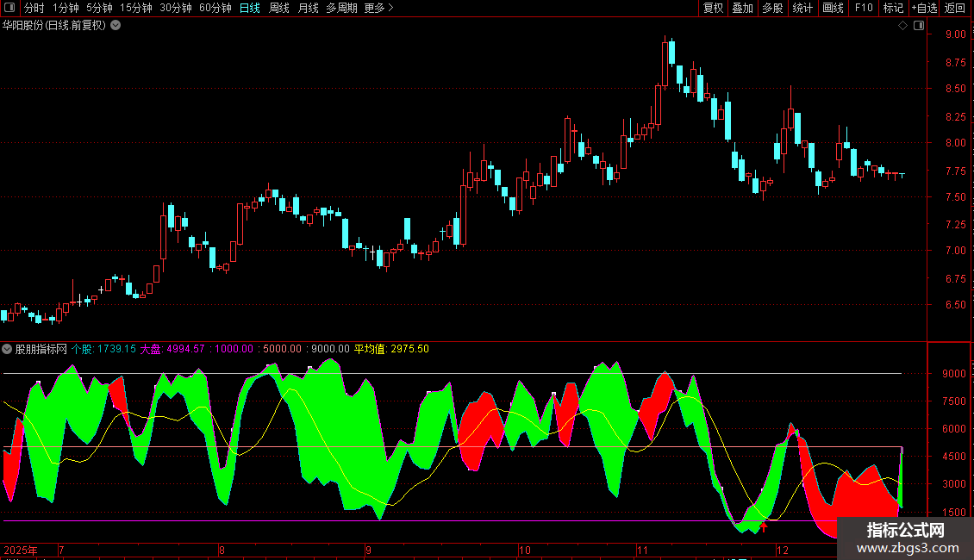Open dropdown next to 华阳股份(日线,前复权)
The height and width of the screenshot is (560, 974).
pos(116,26)
